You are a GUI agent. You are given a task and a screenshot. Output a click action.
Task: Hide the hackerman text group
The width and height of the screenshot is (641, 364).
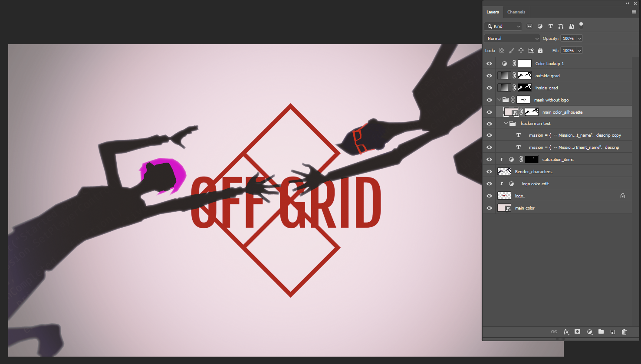[x=490, y=124]
